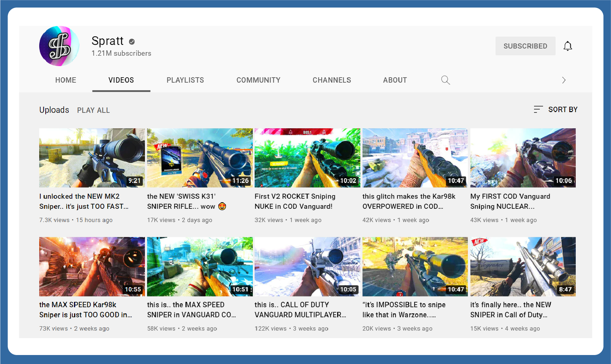The image size is (611, 364).
Task: Open thumbnail of IMPOSSIBLE to snipe Warzone video
Action: (415, 267)
